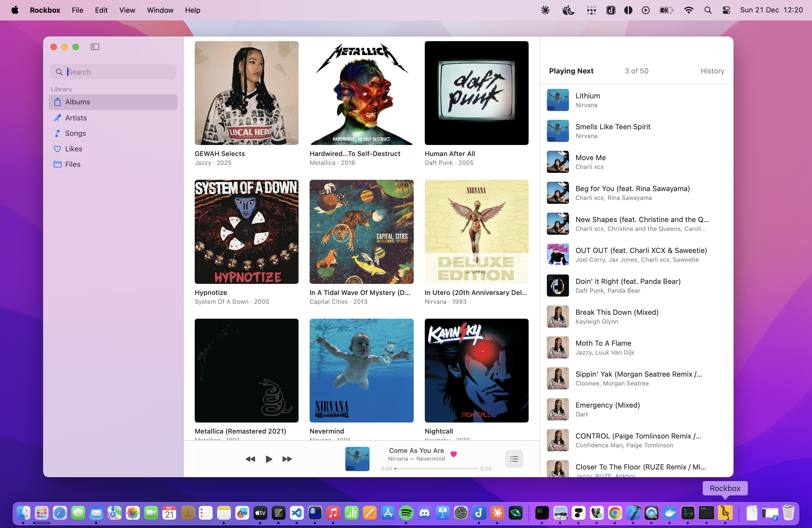Unlike the song via the pink heart
This screenshot has height=528, width=812.
point(454,454)
